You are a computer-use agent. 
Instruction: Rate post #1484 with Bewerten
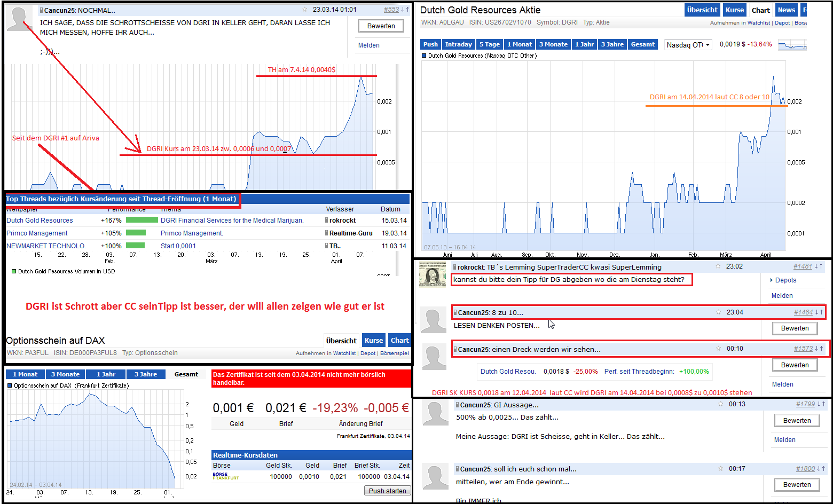point(795,328)
